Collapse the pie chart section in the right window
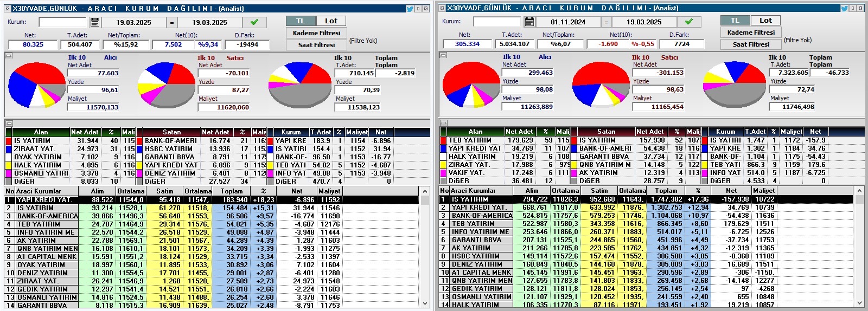The image size is (868, 311). 443,55
